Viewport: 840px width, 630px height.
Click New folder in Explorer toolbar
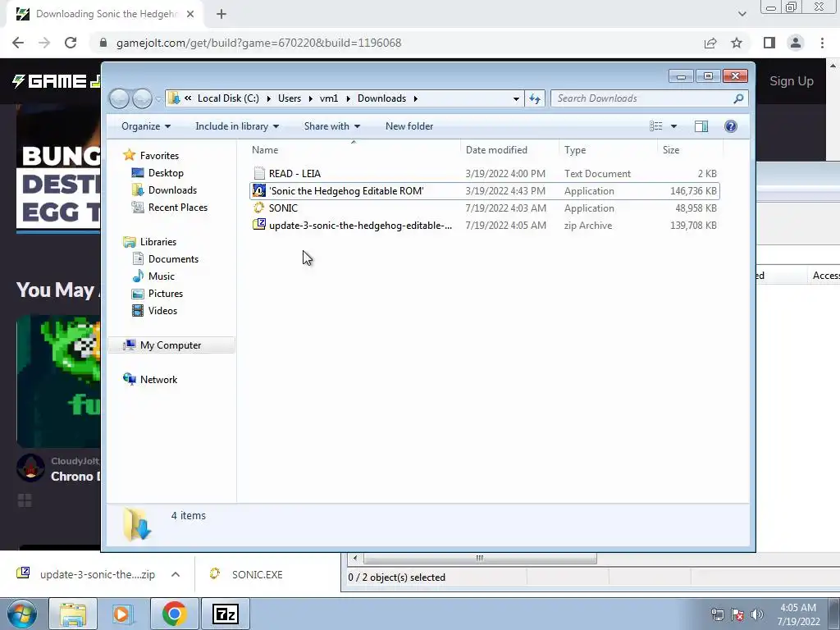click(409, 126)
